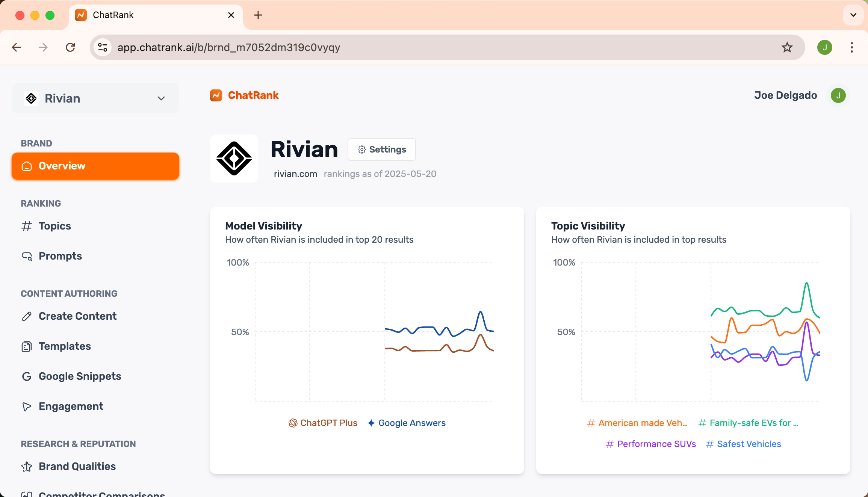Toggle Performance SUVs topic legend
Screen dimensions: 868x497
pyautogui.click(x=651, y=444)
